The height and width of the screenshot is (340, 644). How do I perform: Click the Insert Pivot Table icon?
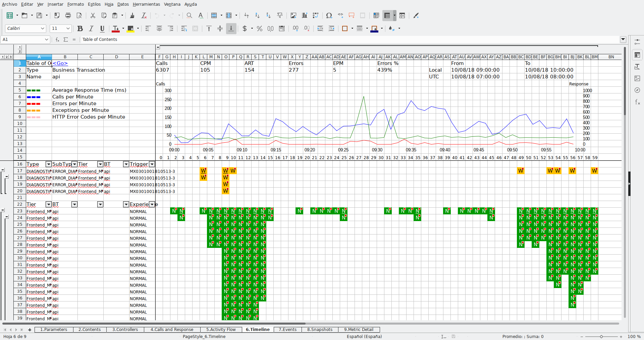tap(315, 15)
